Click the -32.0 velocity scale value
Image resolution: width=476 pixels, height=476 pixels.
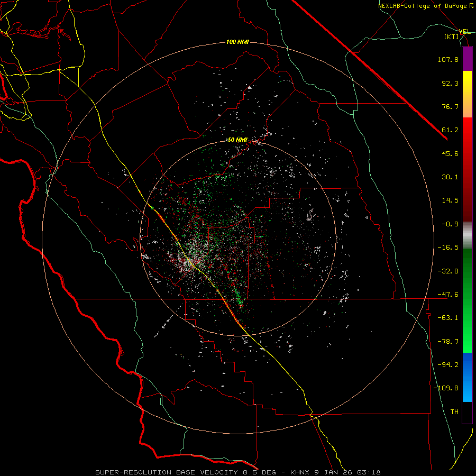(448, 271)
